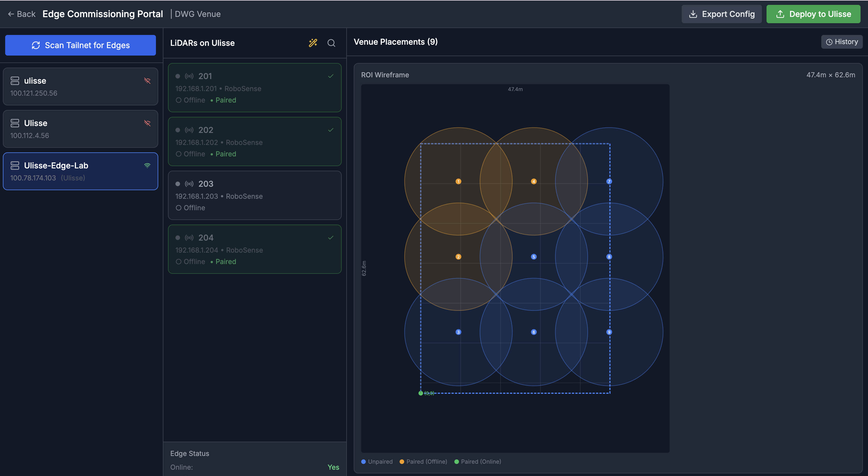
Task: Click the green wifi icon on Ulisse-Edge-Lab
Action: coord(148,166)
